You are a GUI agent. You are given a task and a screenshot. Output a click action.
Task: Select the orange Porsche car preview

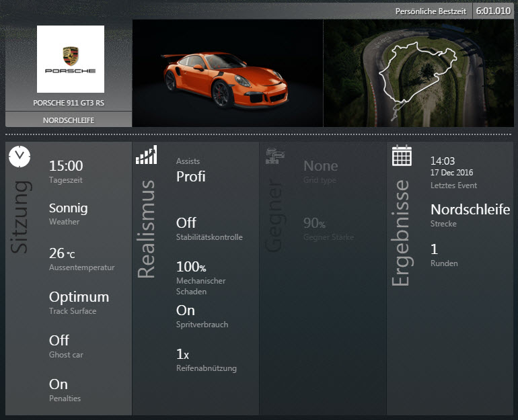pyautogui.click(x=227, y=73)
